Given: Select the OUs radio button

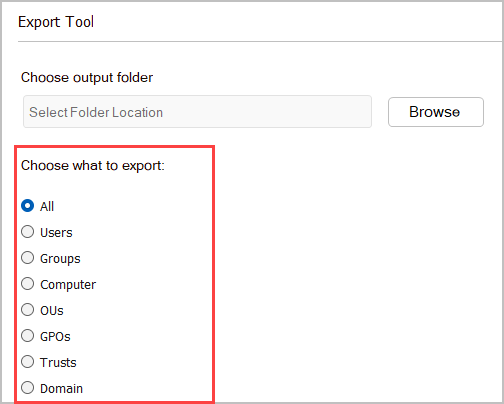Looking at the screenshot, I should [28, 310].
